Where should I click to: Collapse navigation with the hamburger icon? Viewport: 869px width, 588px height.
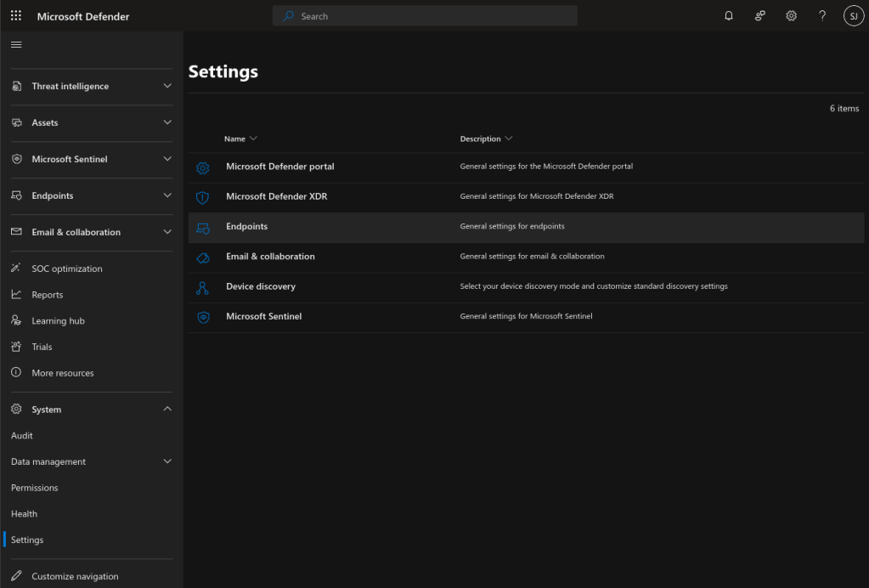[16, 44]
